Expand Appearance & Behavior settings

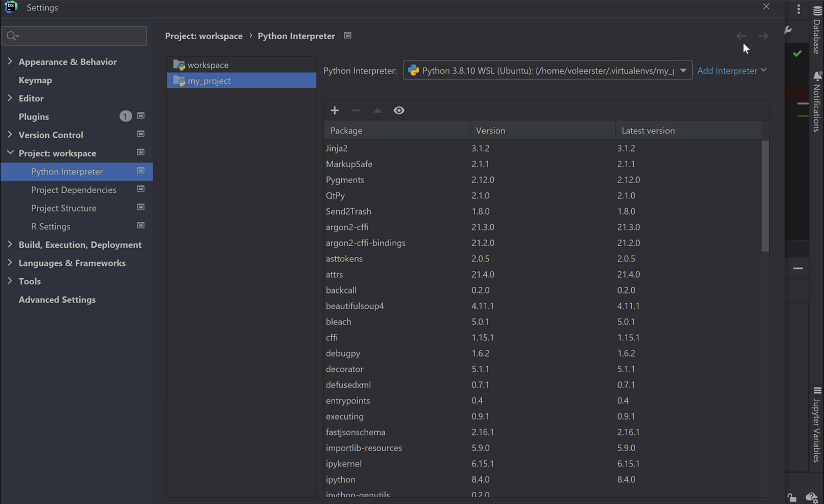click(x=10, y=62)
